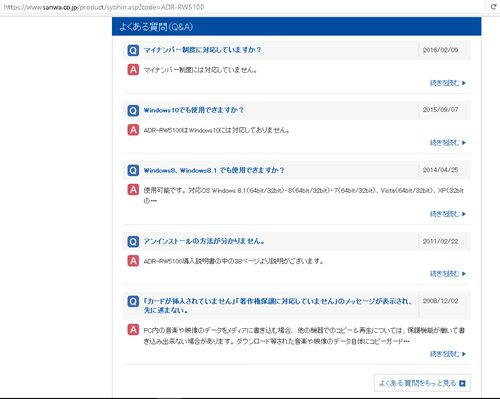
Task: Click the よくある質問(Q&A) section header
Action: (x=297, y=27)
